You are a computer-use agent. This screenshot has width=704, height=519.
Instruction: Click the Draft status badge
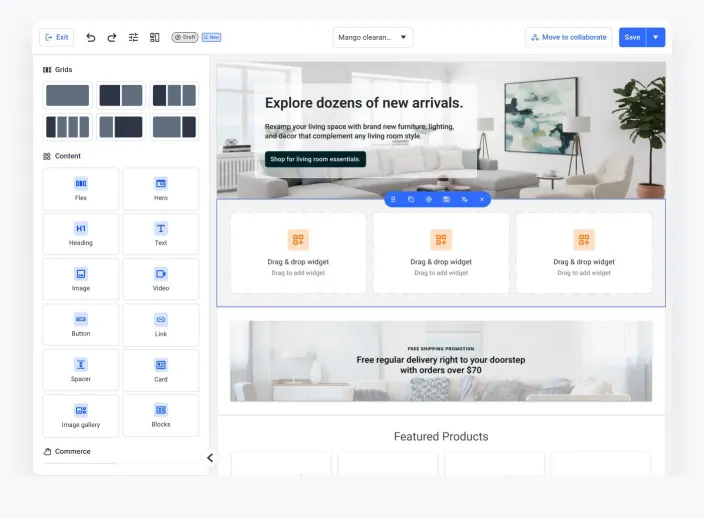point(185,37)
